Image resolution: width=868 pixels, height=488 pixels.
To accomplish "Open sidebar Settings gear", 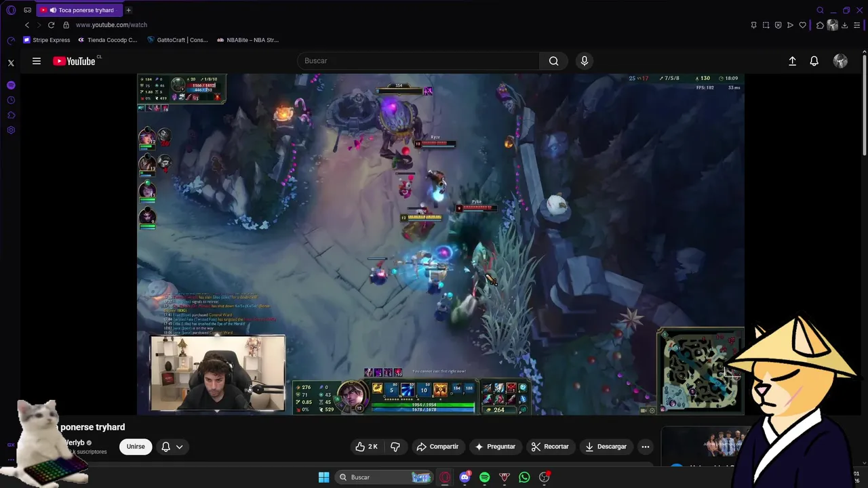I will pyautogui.click(x=11, y=130).
